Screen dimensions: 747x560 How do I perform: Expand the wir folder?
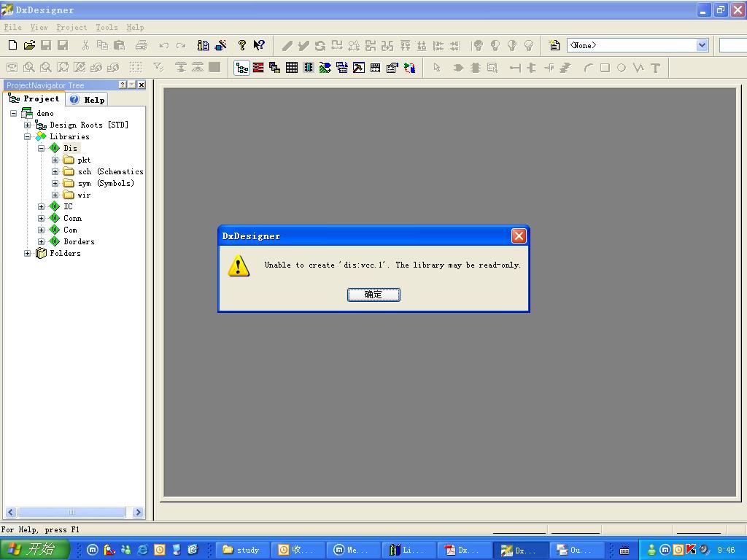[x=55, y=195]
